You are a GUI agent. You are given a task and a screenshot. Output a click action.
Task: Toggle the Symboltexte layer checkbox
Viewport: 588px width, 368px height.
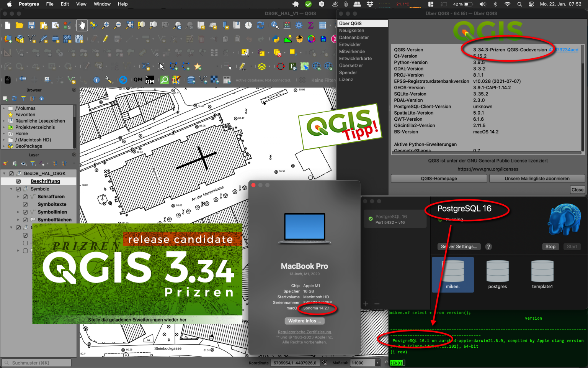[x=25, y=204]
